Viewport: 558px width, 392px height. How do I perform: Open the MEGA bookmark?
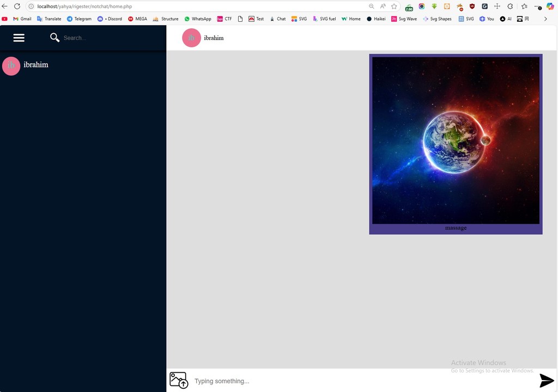click(137, 19)
